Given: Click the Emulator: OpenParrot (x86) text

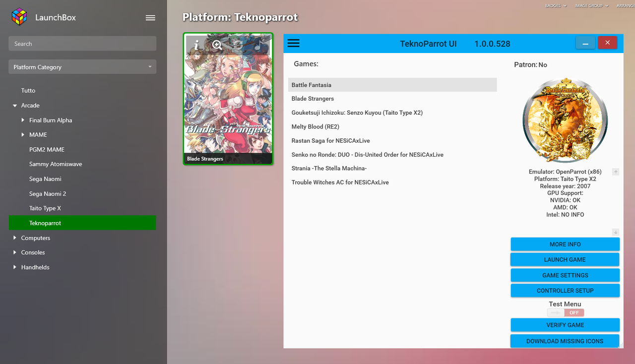Looking at the screenshot, I should tap(565, 172).
